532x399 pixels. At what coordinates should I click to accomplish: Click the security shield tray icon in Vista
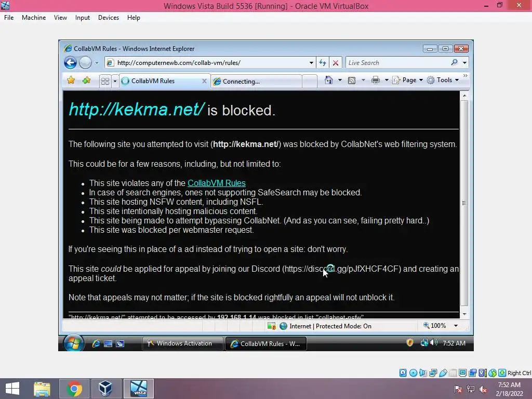410,343
